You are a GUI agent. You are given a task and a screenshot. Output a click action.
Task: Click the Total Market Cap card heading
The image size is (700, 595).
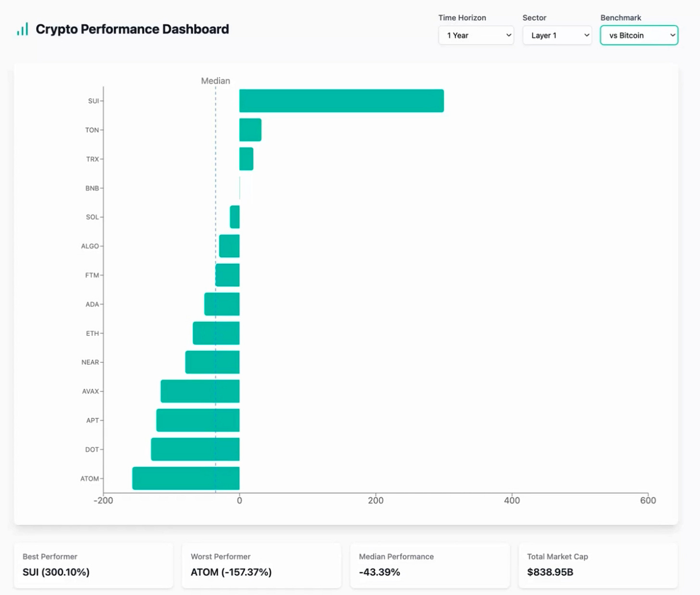557,557
